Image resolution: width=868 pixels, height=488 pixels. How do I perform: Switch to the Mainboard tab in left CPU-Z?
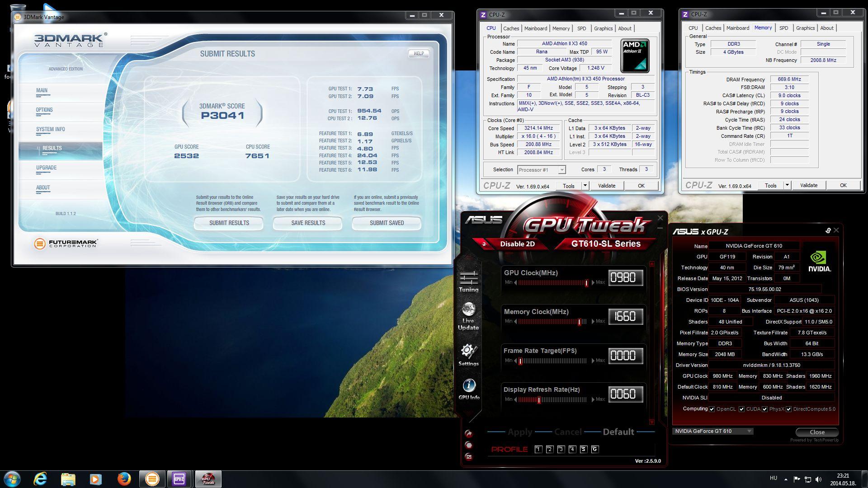[535, 28]
